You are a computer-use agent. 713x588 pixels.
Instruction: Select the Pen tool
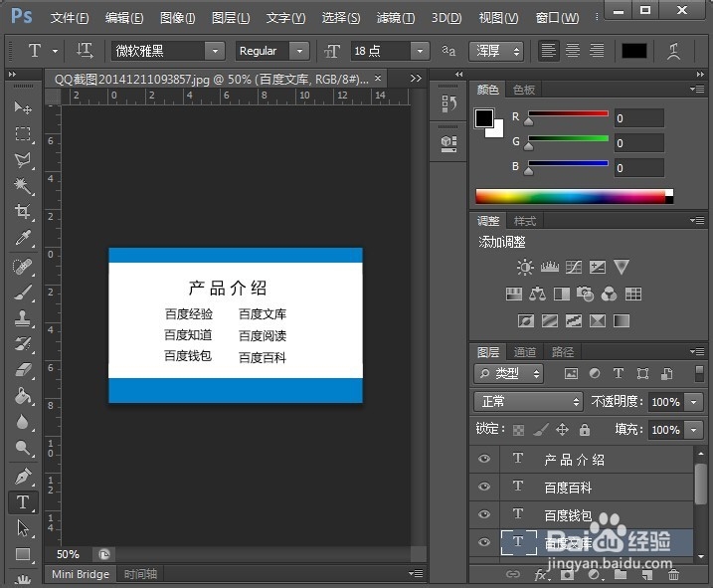click(22, 477)
